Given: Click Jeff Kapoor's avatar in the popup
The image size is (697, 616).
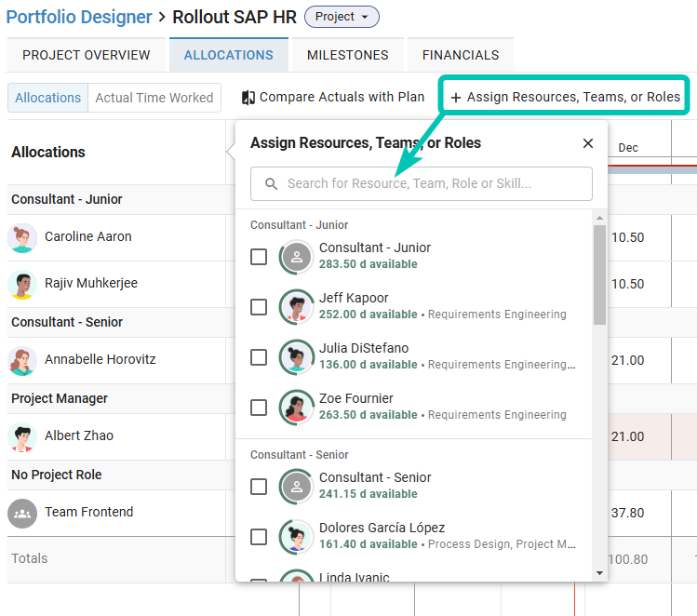Looking at the screenshot, I should [x=297, y=307].
